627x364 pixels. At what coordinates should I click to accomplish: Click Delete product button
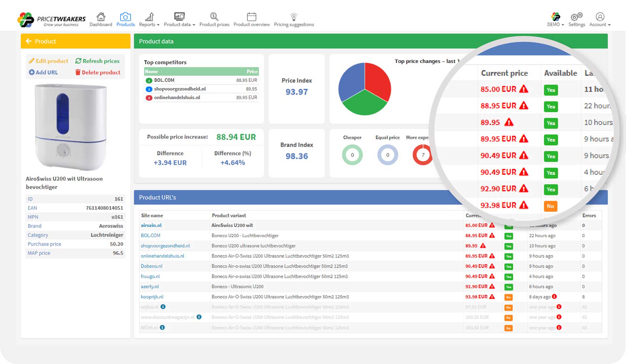pos(98,72)
